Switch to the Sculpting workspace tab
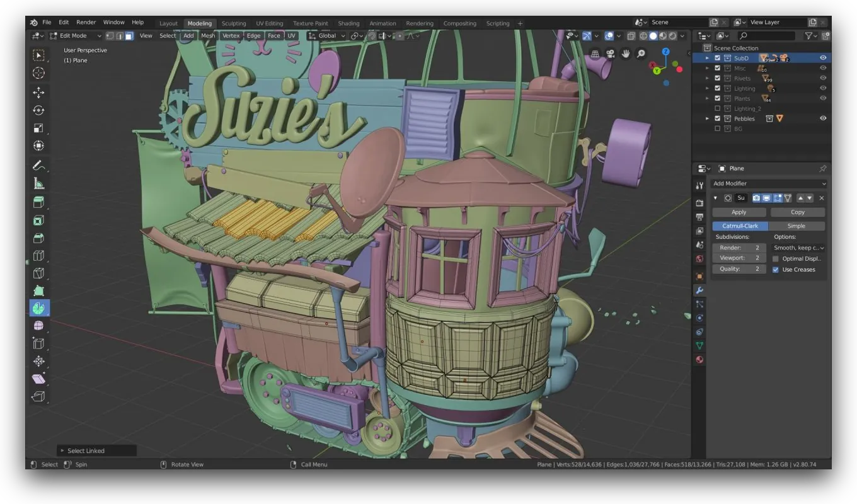The image size is (857, 504). 234,23
